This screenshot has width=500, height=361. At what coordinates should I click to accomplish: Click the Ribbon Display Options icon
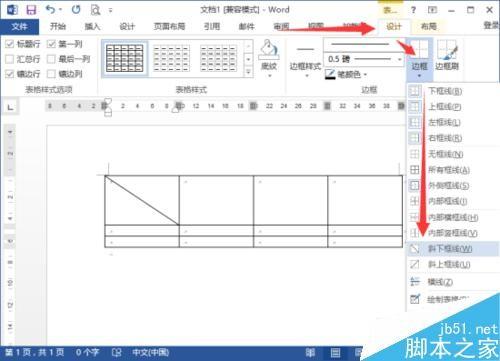(x=432, y=10)
